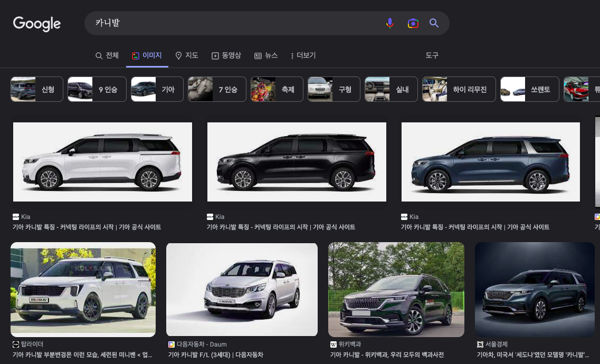Choose the 구형 filter chip

point(334,89)
